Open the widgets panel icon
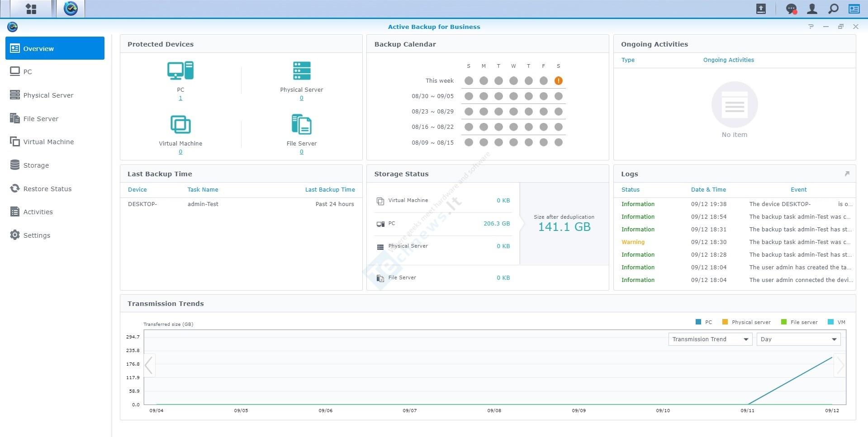Viewport: 868px width, 437px height. [854, 9]
